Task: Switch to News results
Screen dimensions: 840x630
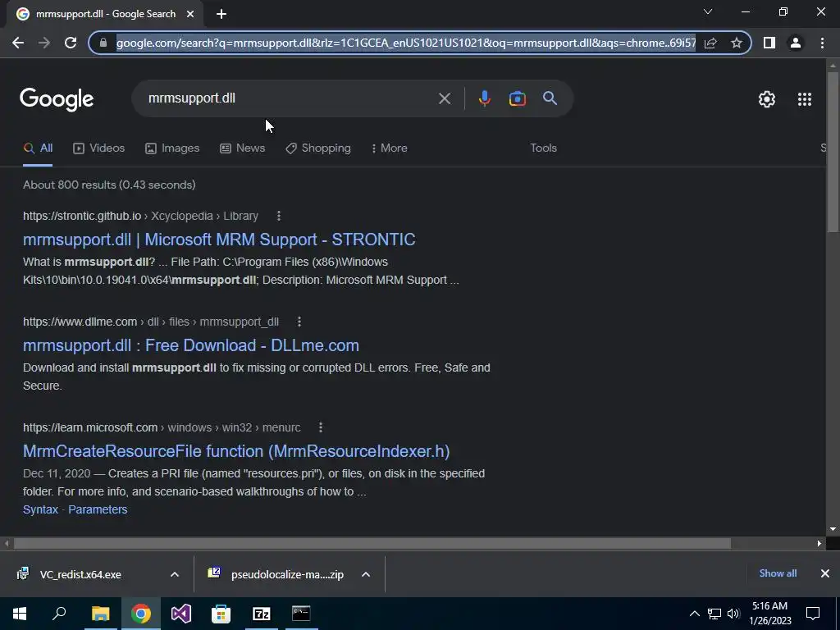Action: [243, 148]
